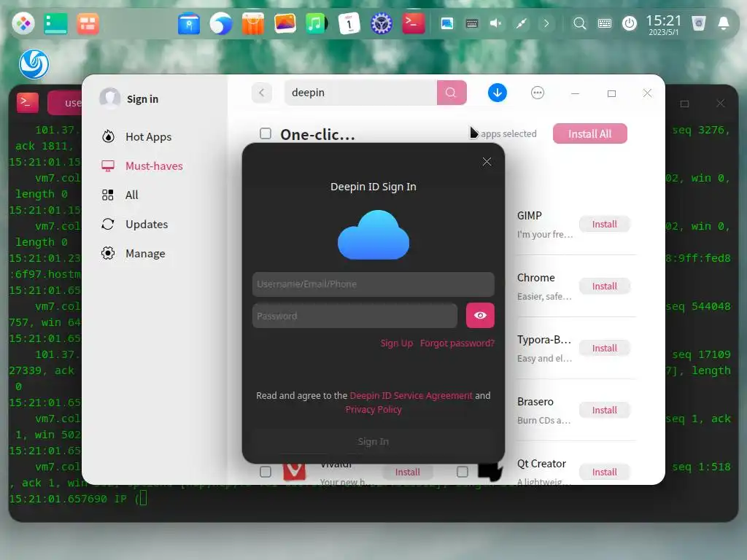Screen dimensions: 747x560
Task: Click the Sign in avatar in sidebar
Action: click(x=109, y=98)
